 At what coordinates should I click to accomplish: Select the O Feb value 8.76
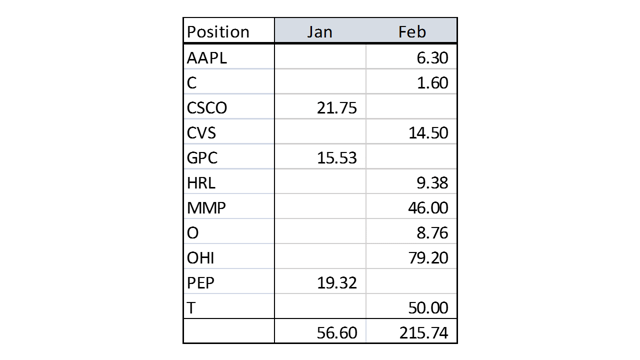(411, 232)
